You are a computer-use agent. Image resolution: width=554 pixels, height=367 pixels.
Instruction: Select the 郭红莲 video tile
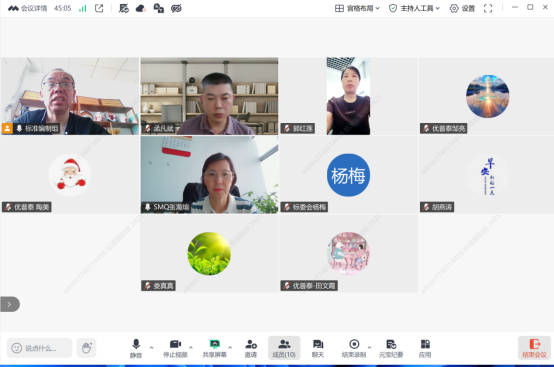click(348, 96)
